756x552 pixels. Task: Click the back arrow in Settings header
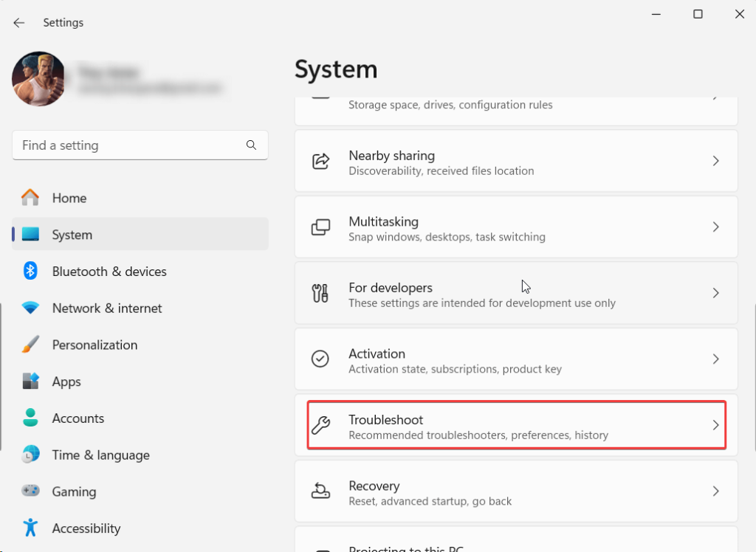point(19,23)
